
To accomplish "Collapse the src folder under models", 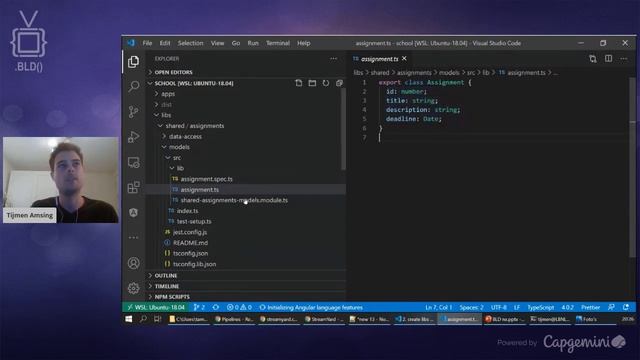I will [246, 158].
